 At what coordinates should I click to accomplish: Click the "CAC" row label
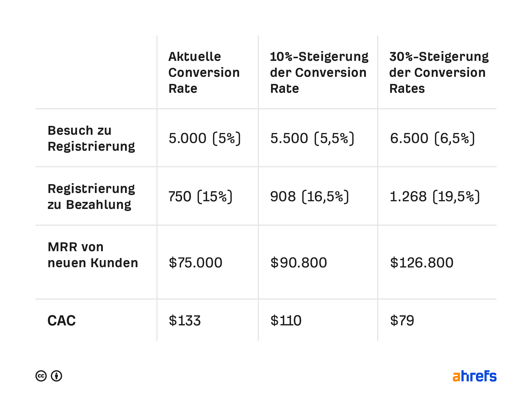click(x=61, y=321)
